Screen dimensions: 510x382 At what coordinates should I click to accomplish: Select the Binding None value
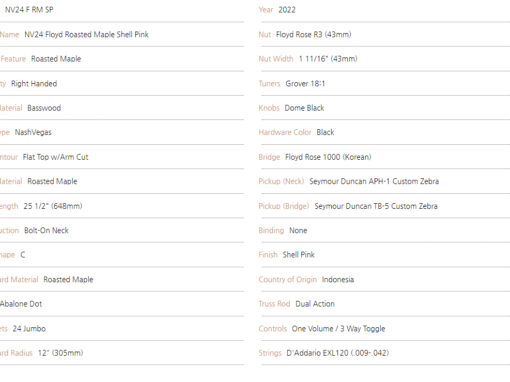coord(298,230)
